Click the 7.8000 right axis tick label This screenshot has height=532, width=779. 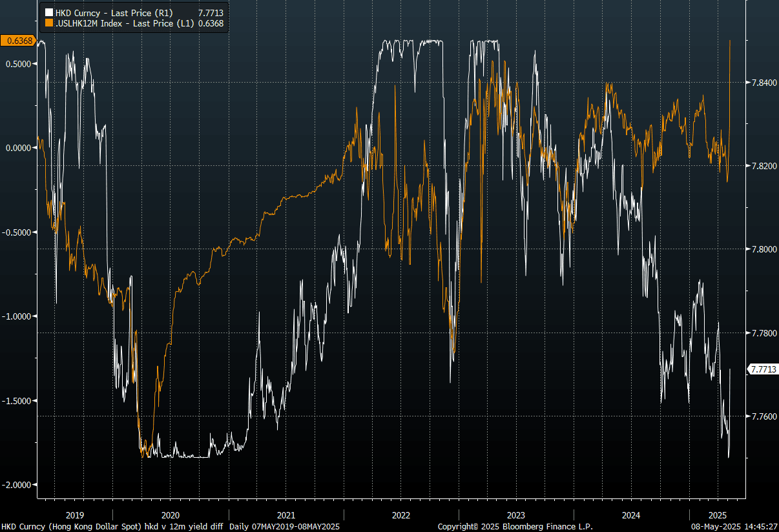tap(763, 249)
